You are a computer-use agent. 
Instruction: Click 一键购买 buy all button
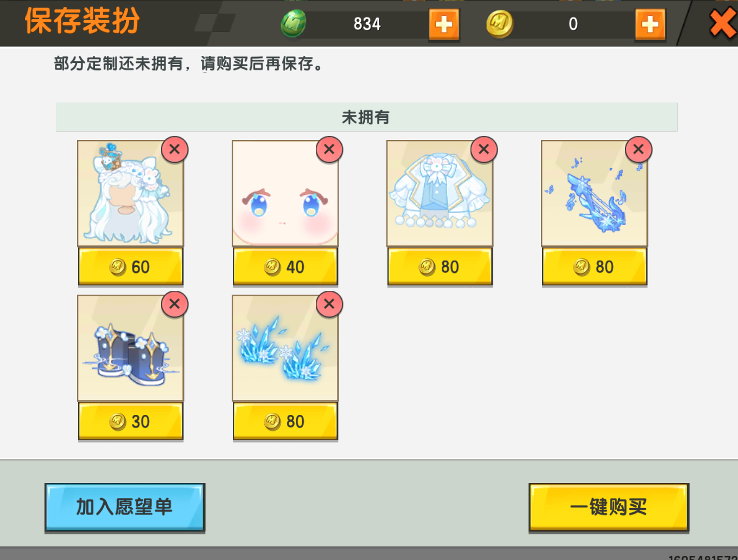[609, 507]
